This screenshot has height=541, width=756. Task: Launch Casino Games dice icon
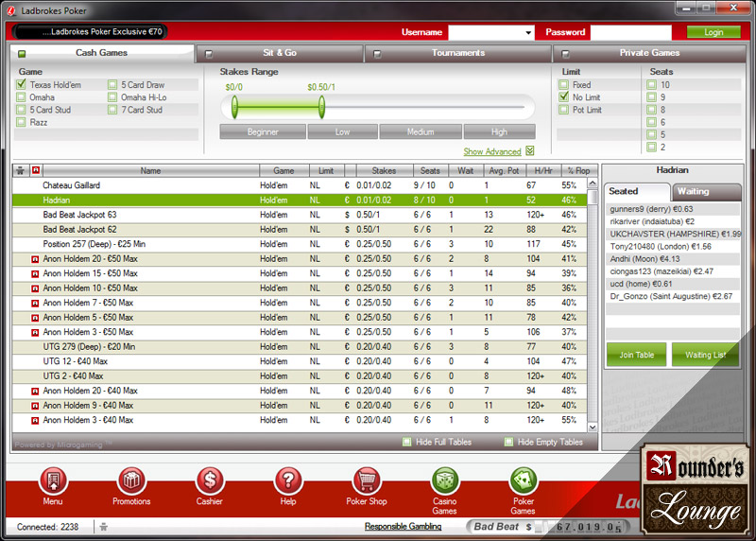click(444, 481)
